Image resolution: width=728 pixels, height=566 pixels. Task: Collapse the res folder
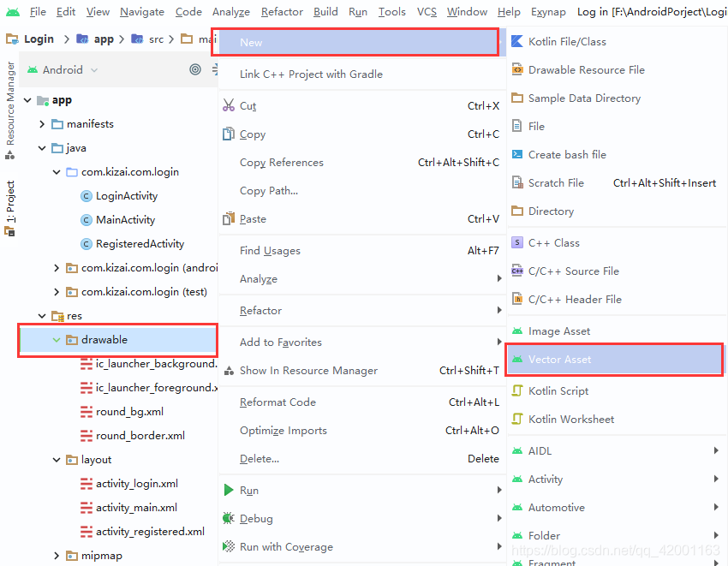42,316
